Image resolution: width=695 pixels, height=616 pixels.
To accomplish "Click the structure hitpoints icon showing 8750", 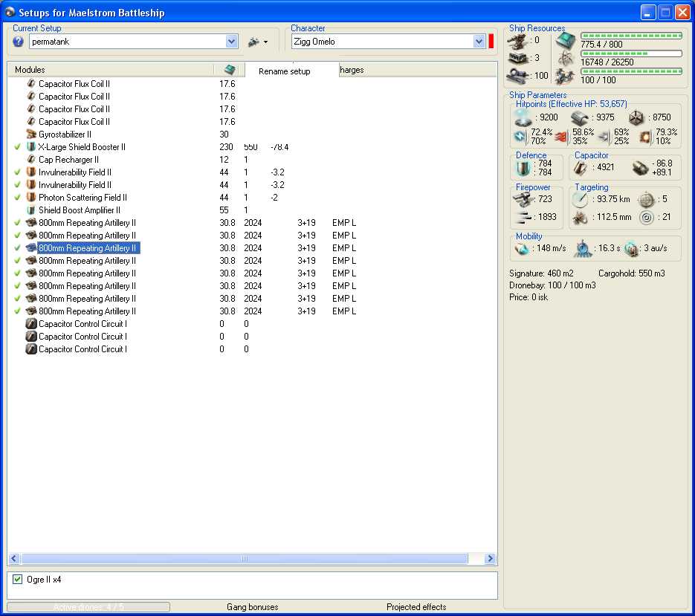I will coord(636,118).
